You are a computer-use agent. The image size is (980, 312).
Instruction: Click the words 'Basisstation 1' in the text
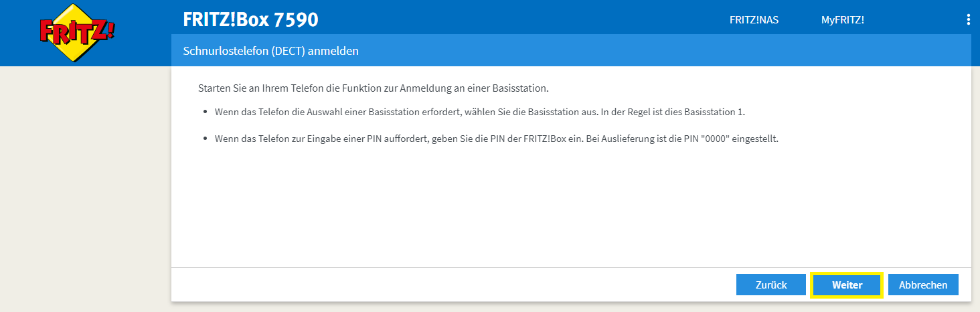pyautogui.click(x=716, y=112)
